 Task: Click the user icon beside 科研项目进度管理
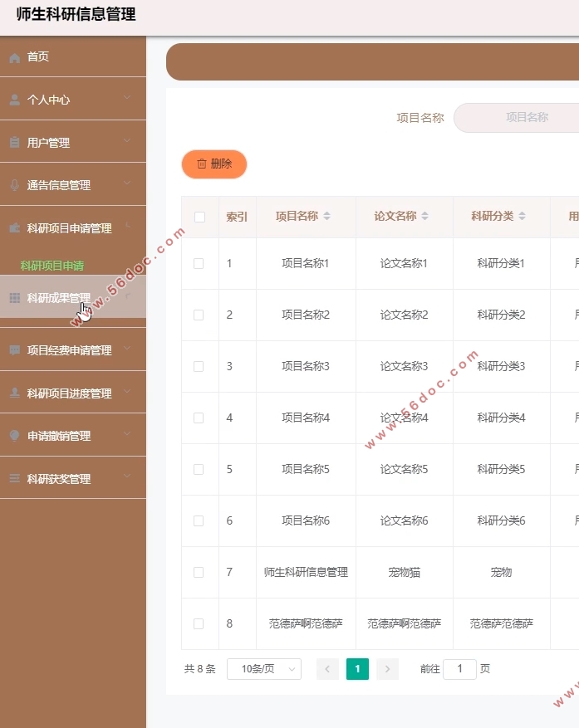coord(15,393)
